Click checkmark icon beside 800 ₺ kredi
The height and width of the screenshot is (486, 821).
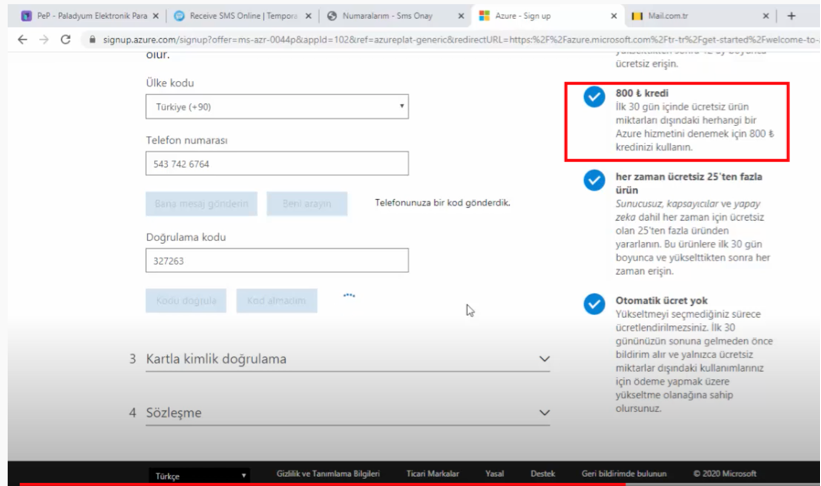tap(594, 96)
